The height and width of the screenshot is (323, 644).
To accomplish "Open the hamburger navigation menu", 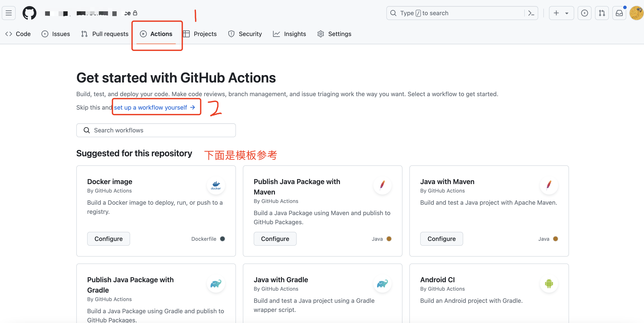I will tap(9, 13).
